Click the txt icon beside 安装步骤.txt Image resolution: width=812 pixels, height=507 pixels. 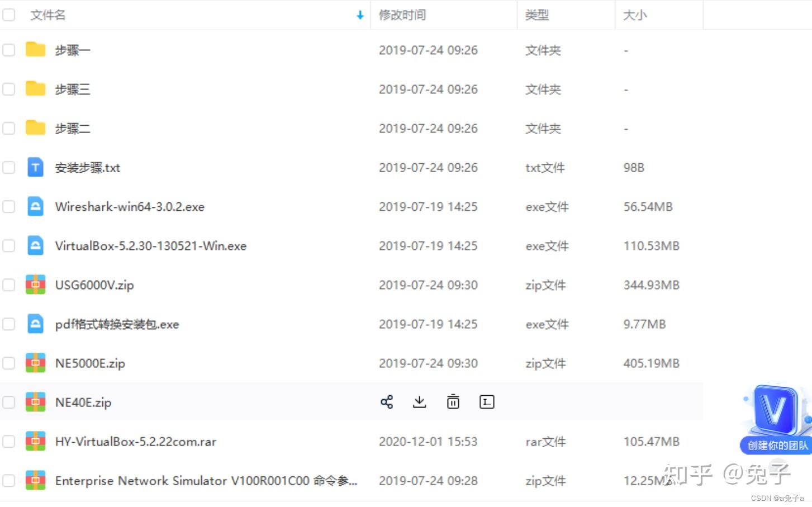[35, 167]
